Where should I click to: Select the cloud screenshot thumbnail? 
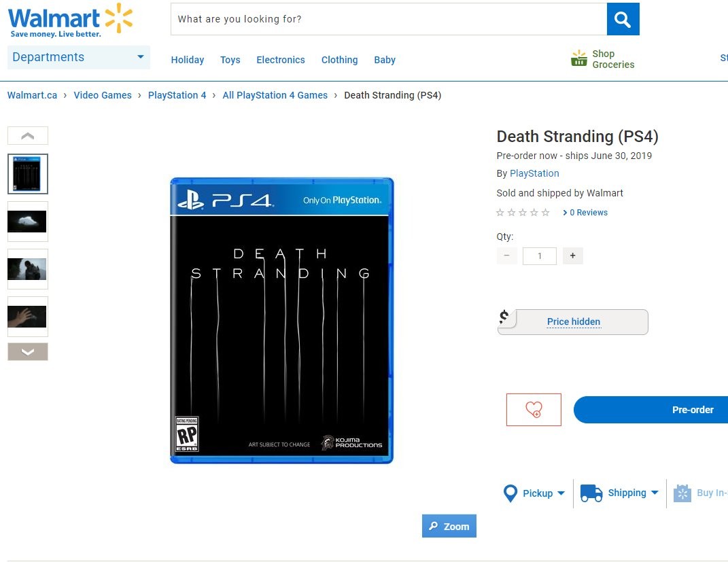click(27, 222)
